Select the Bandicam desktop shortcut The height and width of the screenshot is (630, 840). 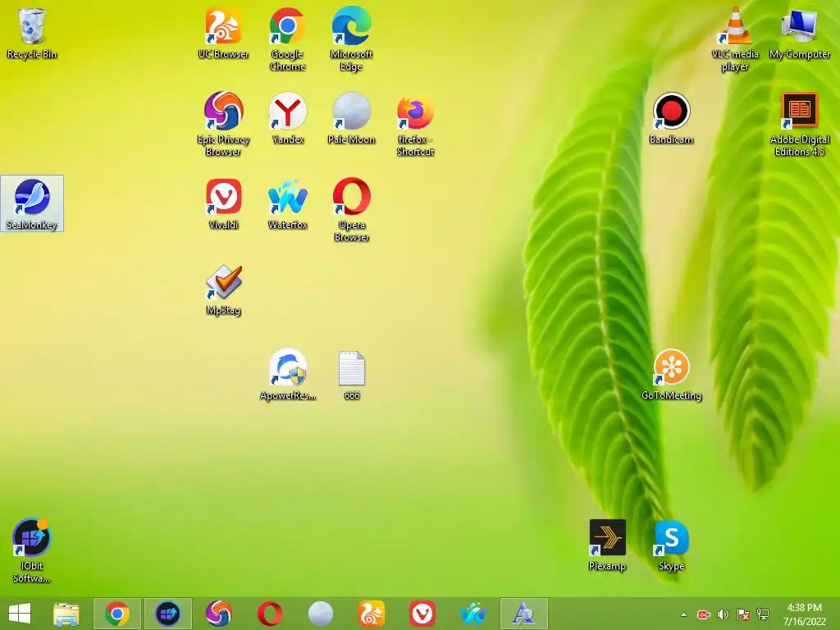pyautogui.click(x=671, y=118)
